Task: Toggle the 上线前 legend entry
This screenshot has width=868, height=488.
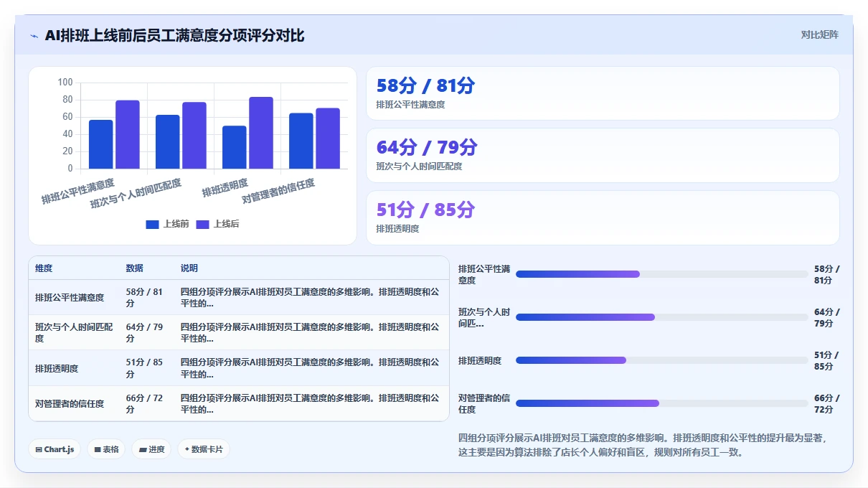Action: coord(167,224)
